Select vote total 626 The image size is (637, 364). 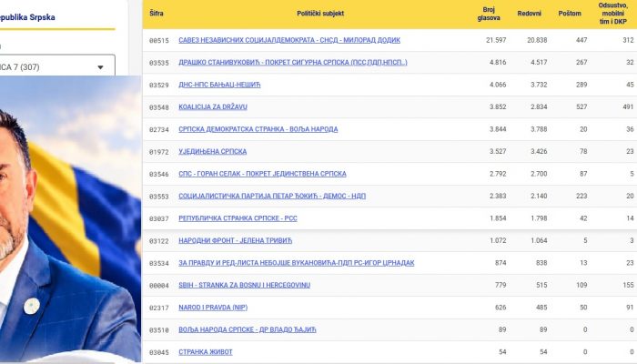tap(500, 308)
